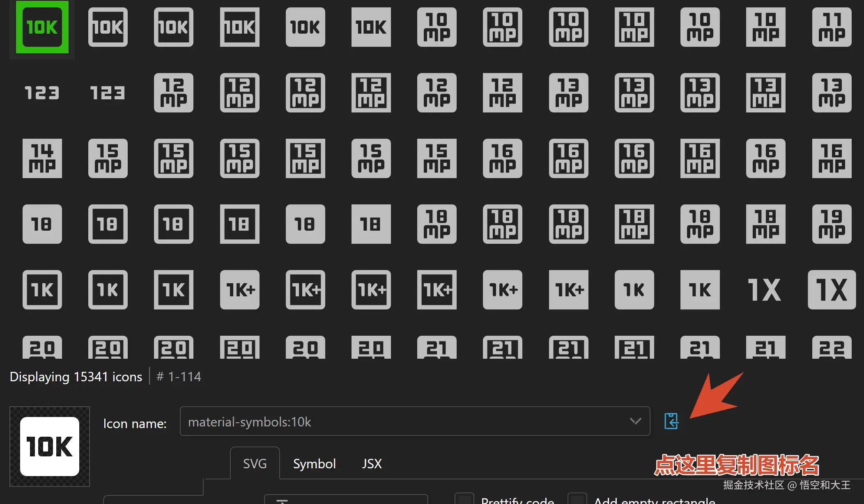Enable the Prettify code checkbox
Image resolution: width=864 pixels, height=504 pixels.
point(464,499)
